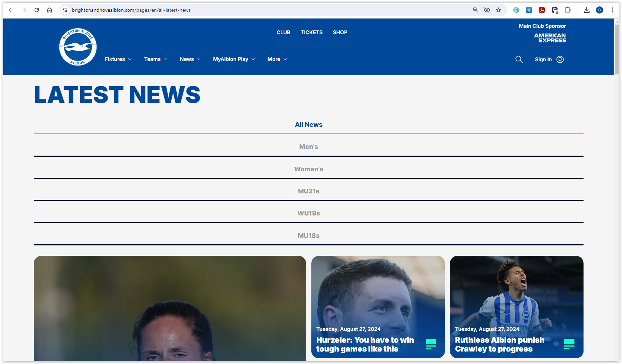The image size is (622, 364).
Task: Switch to the WU19s news tab
Action: tap(309, 213)
